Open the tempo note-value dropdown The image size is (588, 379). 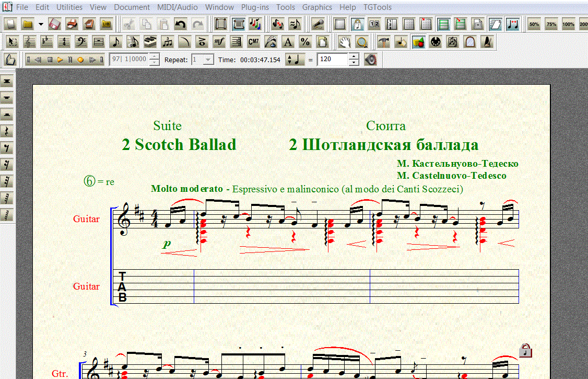[295, 59]
